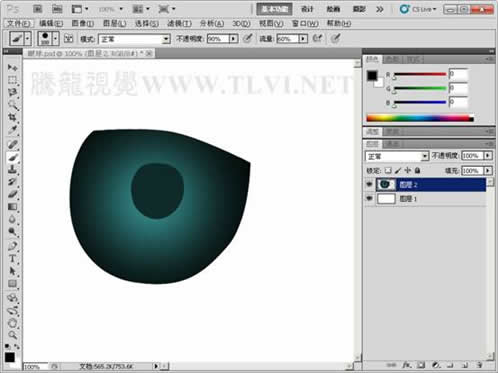498x373 pixels.
Task: Toggle the lock transparent pixels option
Action: coord(388,171)
